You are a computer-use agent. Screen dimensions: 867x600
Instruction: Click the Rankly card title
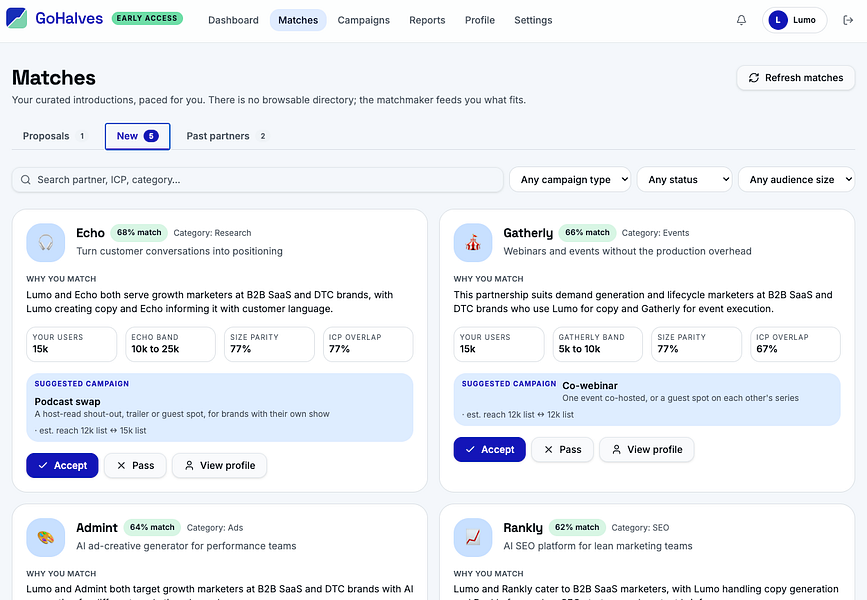pos(523,528)
